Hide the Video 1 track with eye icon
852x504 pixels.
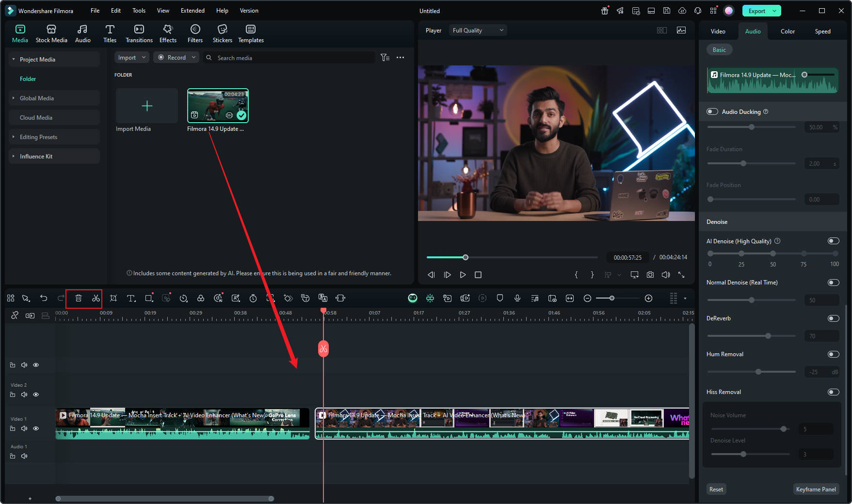click(x=36, y=428)
